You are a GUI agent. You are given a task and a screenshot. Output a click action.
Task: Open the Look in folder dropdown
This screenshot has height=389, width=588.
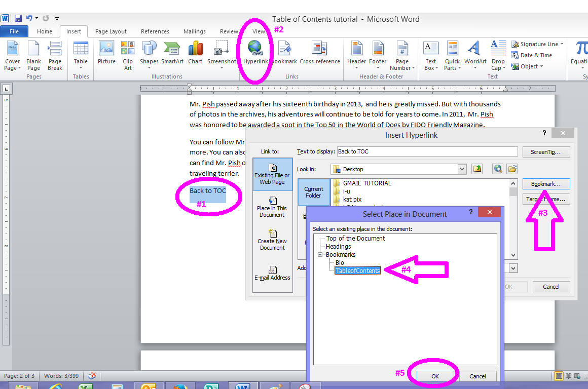click(x=462, y=169)
